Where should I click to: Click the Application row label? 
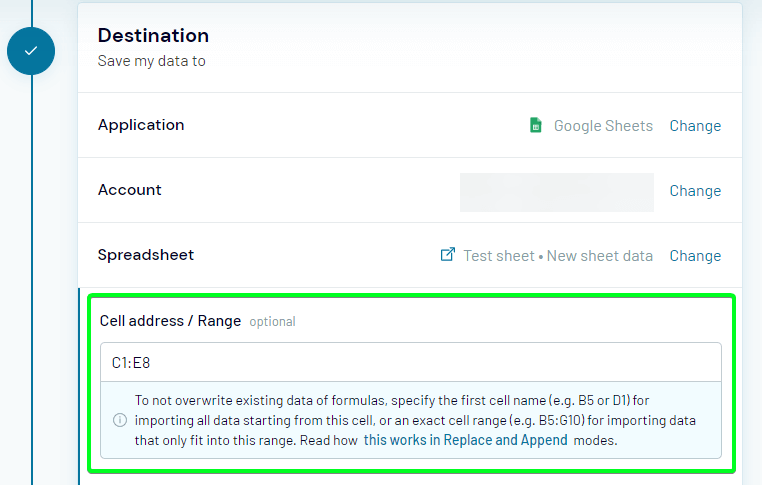[x=141, y=125]
